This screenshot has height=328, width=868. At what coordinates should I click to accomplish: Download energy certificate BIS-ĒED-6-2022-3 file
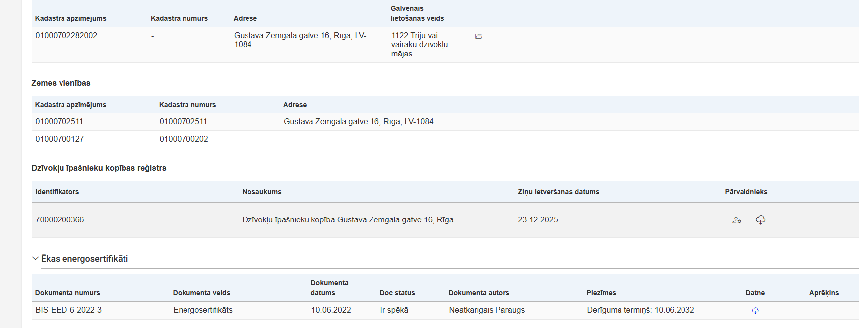[x=755, y=310]
